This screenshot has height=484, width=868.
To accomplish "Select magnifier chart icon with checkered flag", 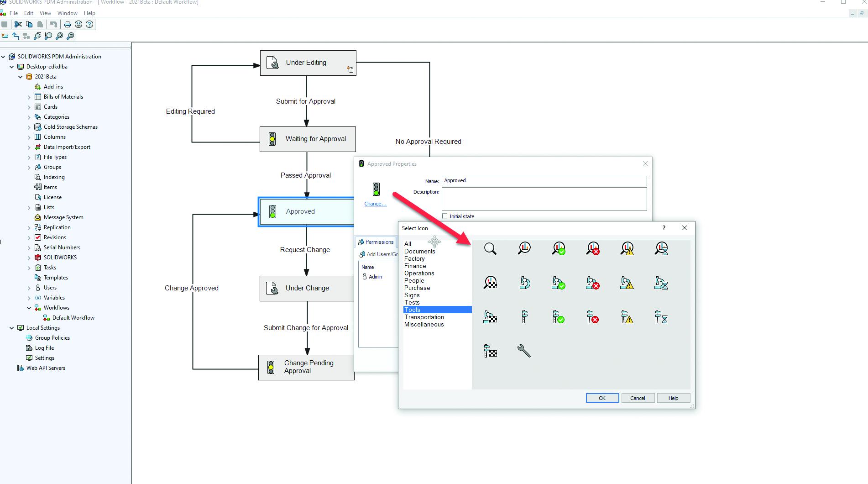I will pyautogui.click(x=490, y=283).
